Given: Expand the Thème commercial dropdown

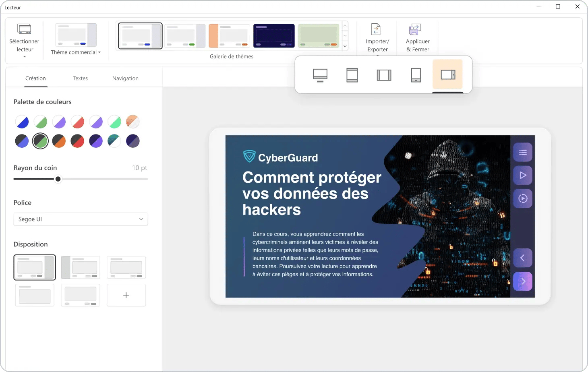Looking at the screenshot, I should pyautogui.click(x=76, y=52).
